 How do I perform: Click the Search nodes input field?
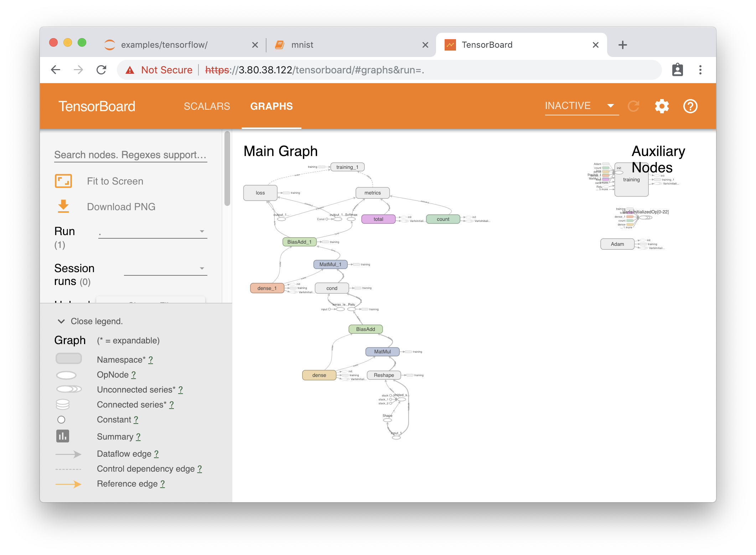pos(130,155)
